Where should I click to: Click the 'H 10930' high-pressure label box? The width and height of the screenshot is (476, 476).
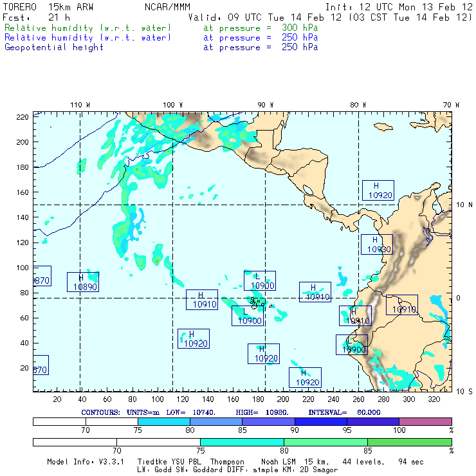click(377, 244)
